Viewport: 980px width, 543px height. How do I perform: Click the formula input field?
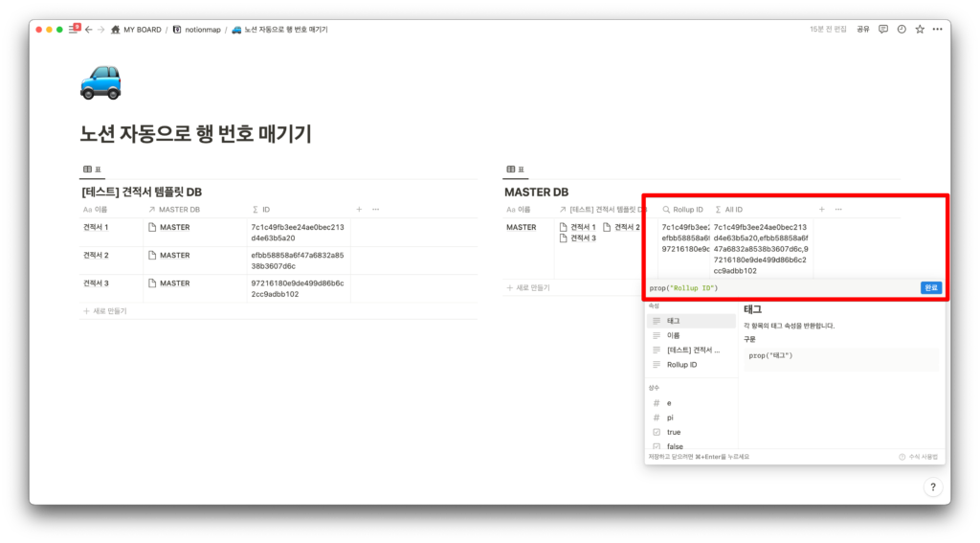(x=780, y=288)
